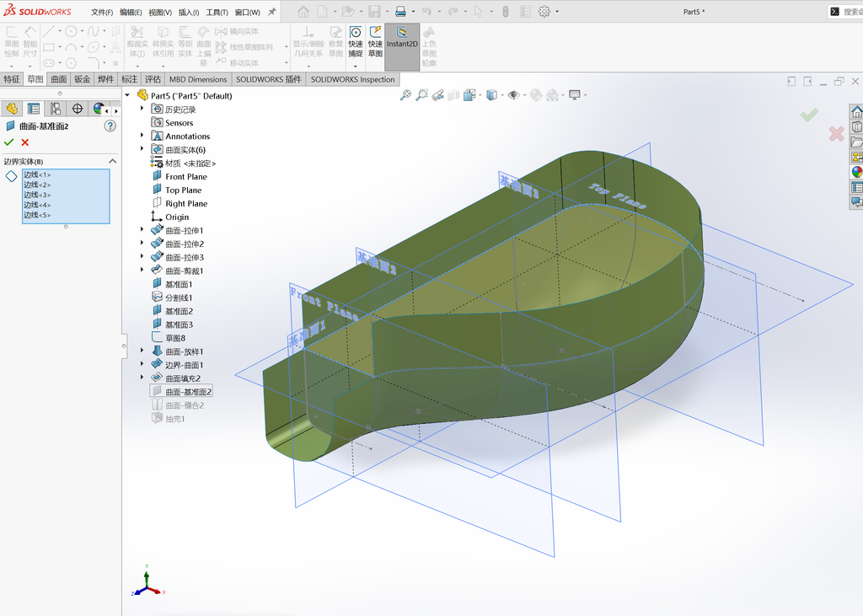Image resolution: width=863 pixels, height=616 pixels.
Task: Select the Zoom to Area magnifier icon
Action: (421, 95)
